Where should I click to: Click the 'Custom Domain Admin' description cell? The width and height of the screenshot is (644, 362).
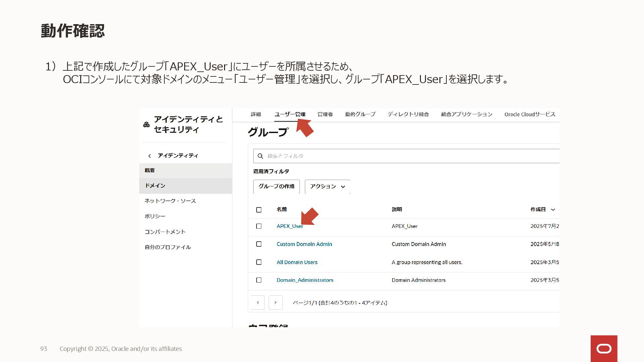pos(419,244)
